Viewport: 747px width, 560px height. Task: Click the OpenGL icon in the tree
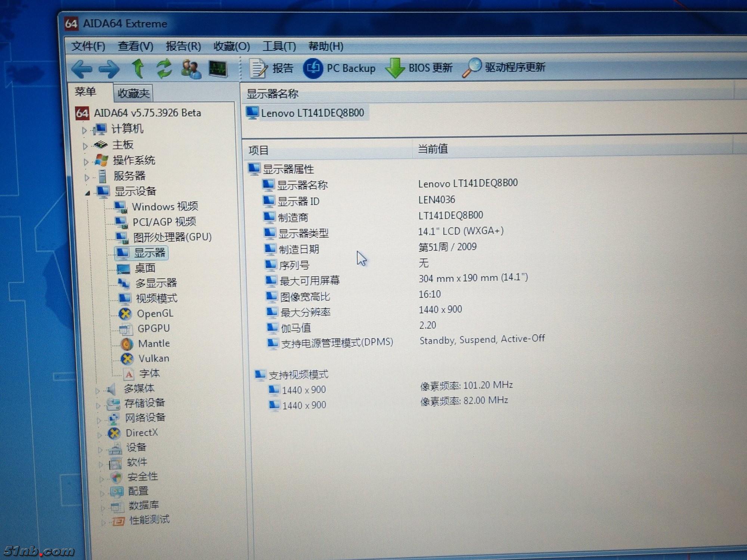point(125,314)
